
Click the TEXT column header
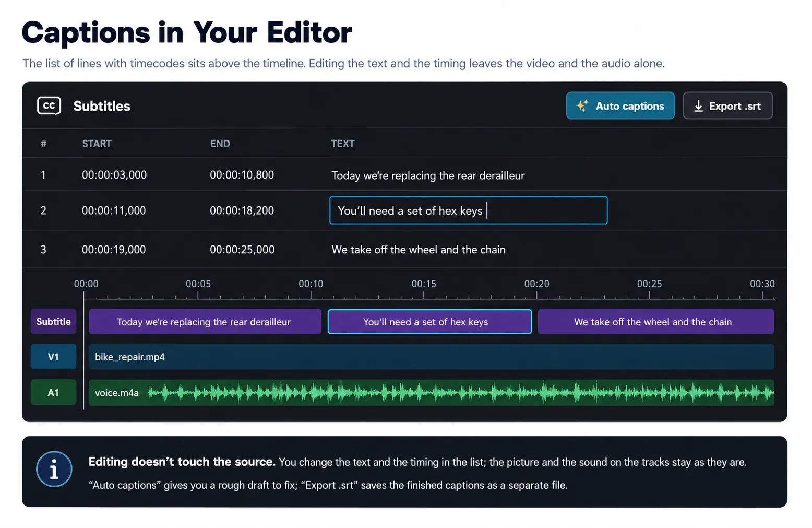(342, 144)
